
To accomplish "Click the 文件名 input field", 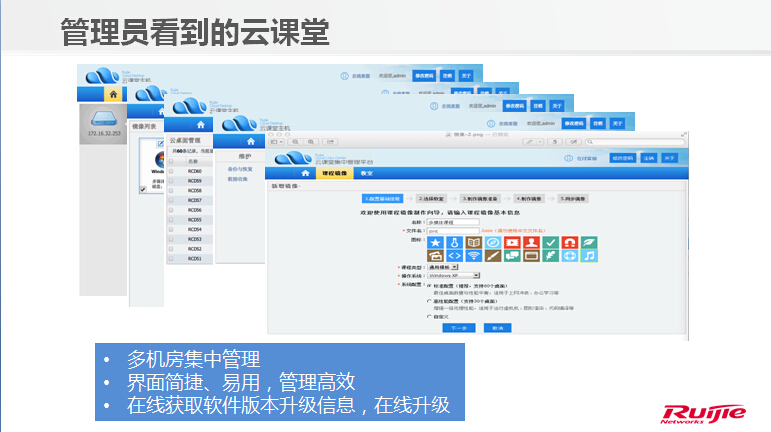I will pos(454,231).
